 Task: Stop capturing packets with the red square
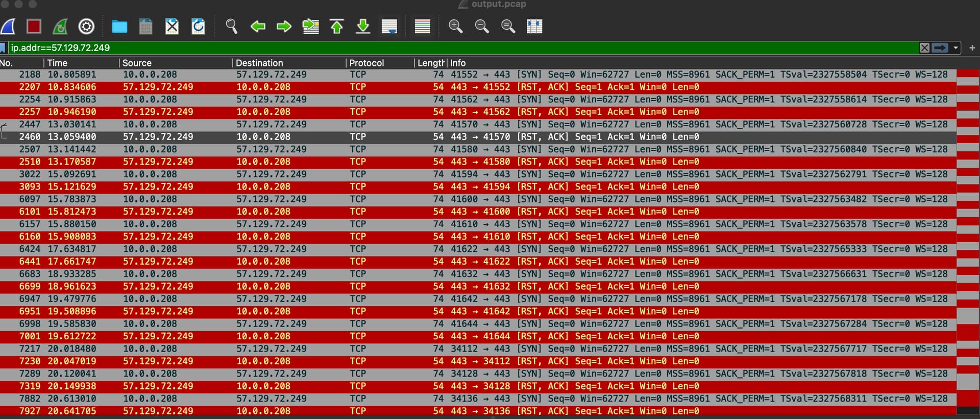(34, 26)
